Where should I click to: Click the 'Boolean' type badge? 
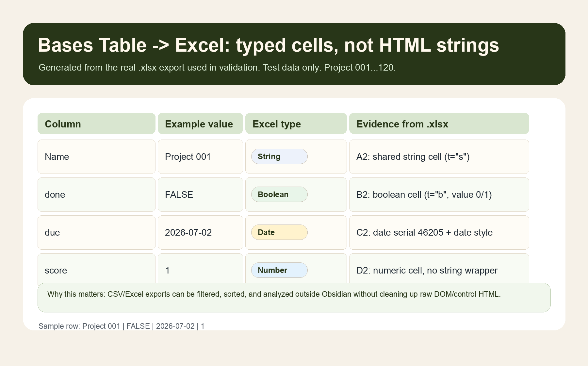coord(279,194)
